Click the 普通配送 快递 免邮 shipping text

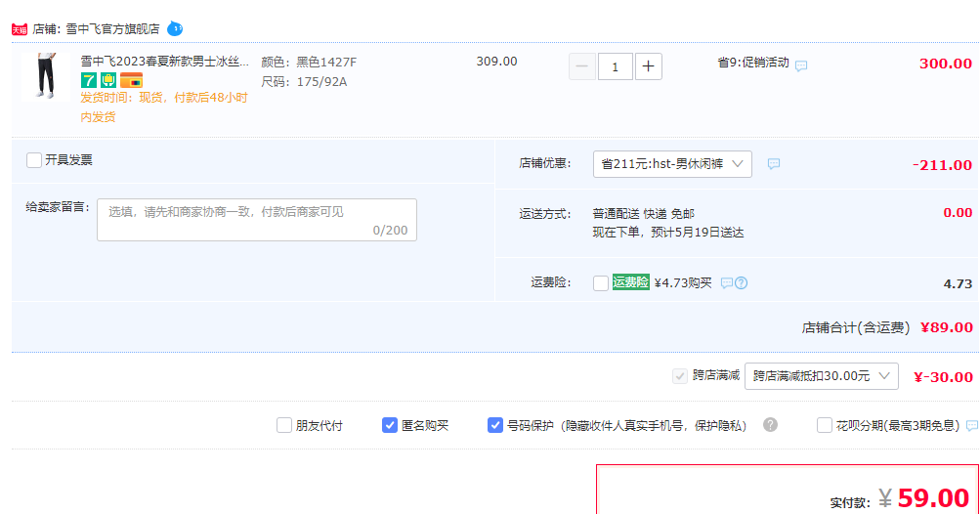pos(643,214)
